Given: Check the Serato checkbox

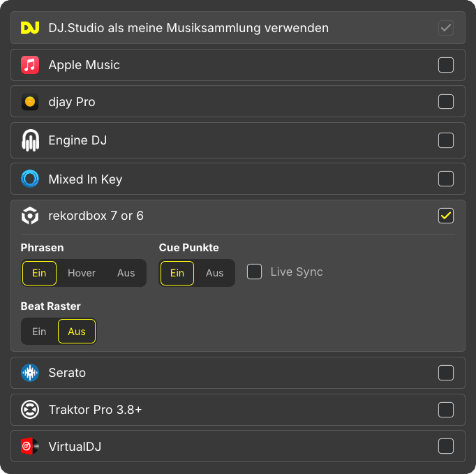Looking at the screenshot, I should (x=446, y=373).
